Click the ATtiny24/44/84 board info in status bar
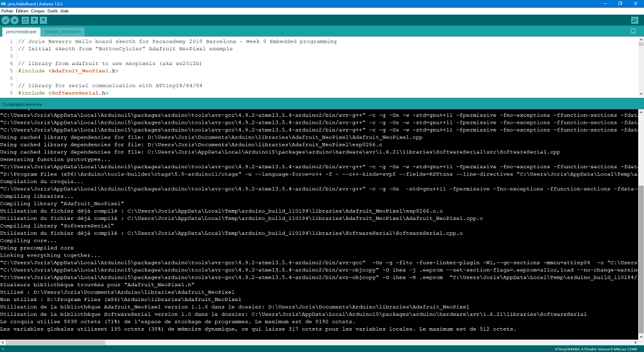Viewport: 644px width, 352px height. pyautogui.click(x=596, y=349)
